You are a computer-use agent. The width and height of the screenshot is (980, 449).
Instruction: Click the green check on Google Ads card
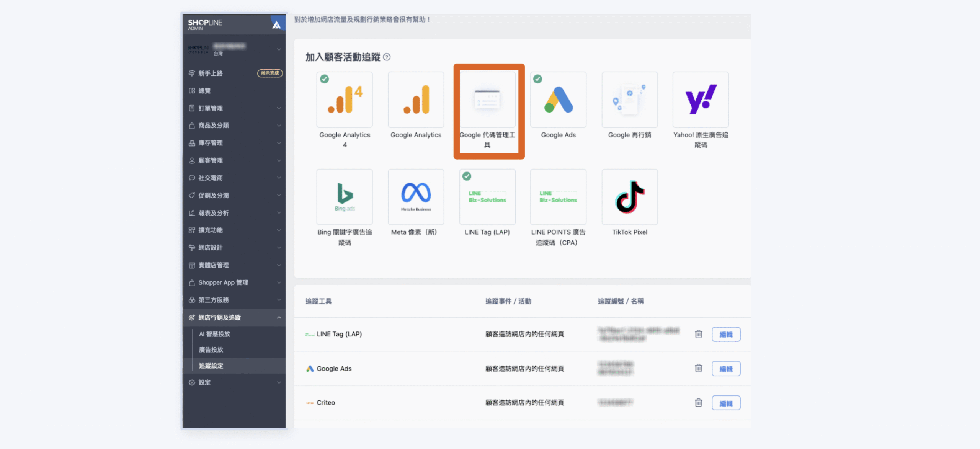[x=538, y=79]
